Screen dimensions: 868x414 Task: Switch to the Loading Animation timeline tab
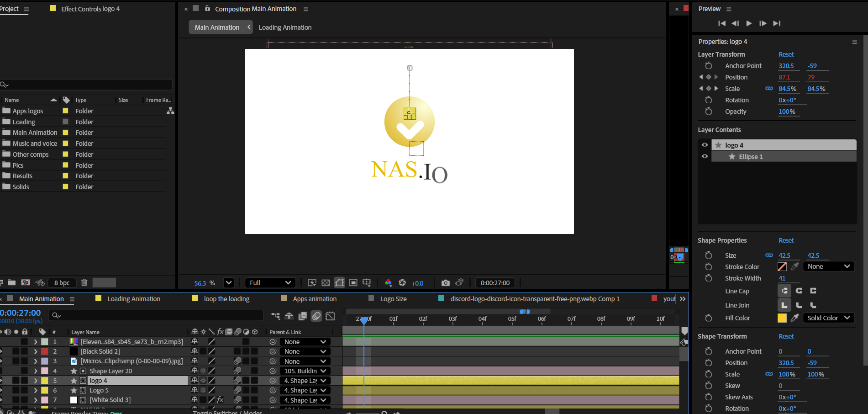133,299
